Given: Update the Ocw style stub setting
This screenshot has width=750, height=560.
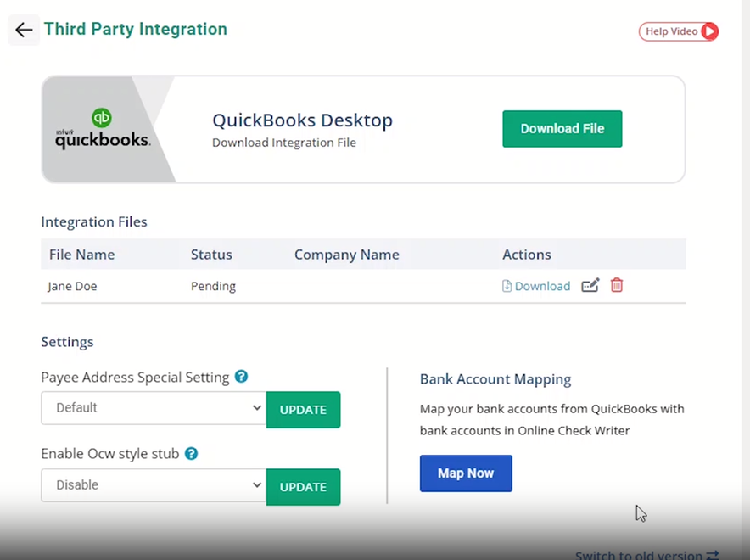Looking at the screenshot, I should click(303, 487).
